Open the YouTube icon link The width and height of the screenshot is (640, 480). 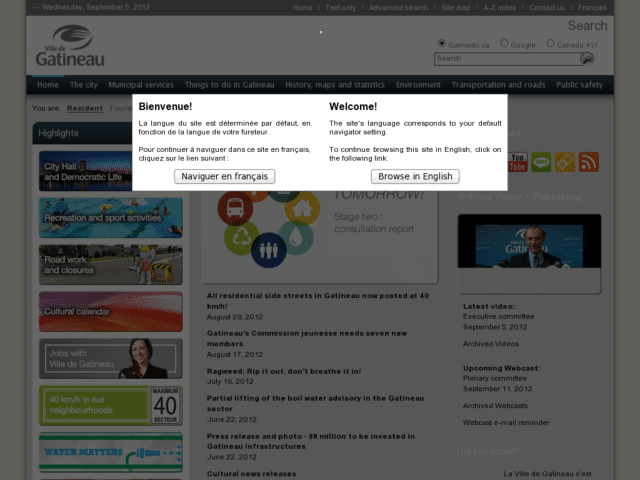518,162
